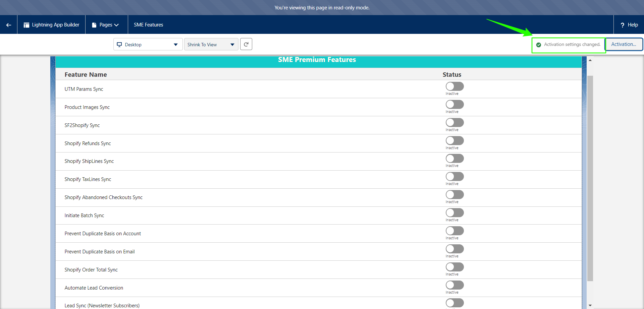The image size is (644, 309).
Task: Click the Pages document icon
Action: click(x=94, y=25)
